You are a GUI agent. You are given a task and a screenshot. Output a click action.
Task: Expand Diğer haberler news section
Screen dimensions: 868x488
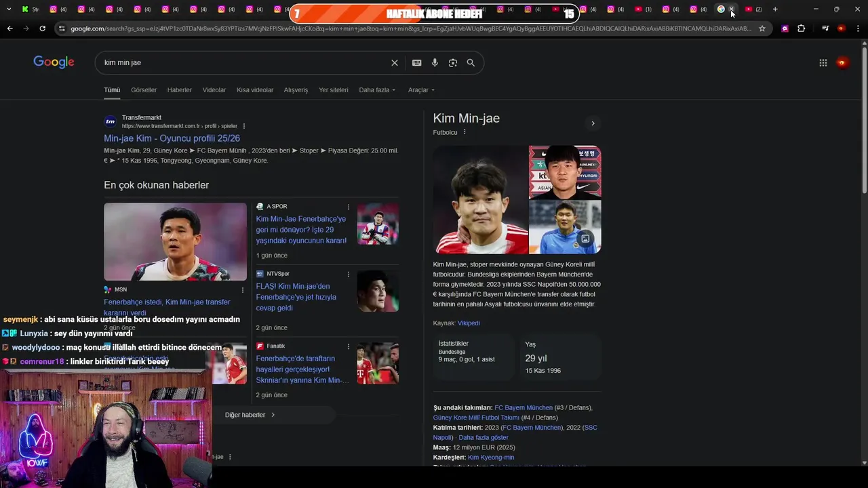tap(250, 415)
